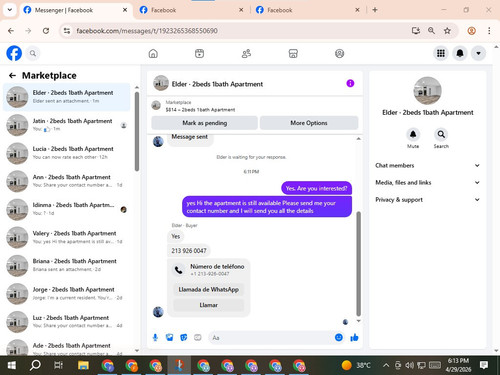Click Llamada de WhatsApp button
Image resolution: width=500 pixels, height=375 pixels.
[x=209, y=289]
